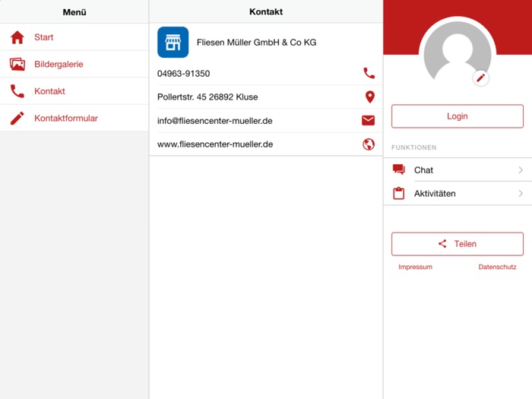The image size is (532, 399).
Task: Tap the address Pollertstr. 45 26892 Kluse
Action: pyautogui.click(x=207, y=97)
